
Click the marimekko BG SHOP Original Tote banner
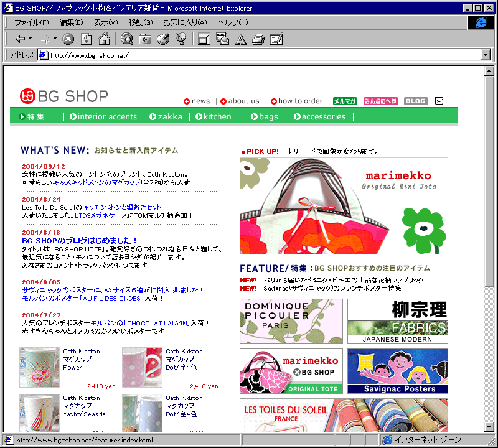pyautogui.click(x=291, y=371)
